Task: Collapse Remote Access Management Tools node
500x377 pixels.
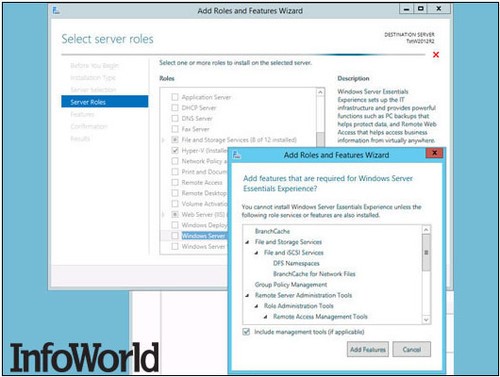Action: coord(265,317)
